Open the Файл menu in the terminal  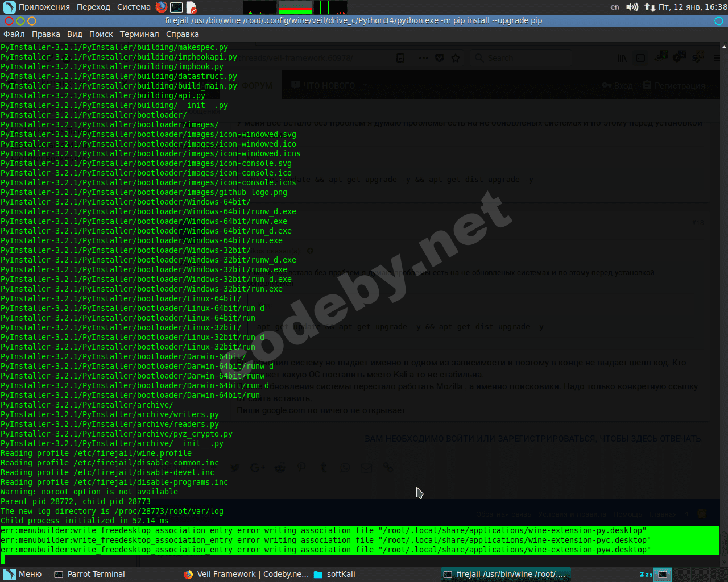pyautogui.click(x=14, y=34)
